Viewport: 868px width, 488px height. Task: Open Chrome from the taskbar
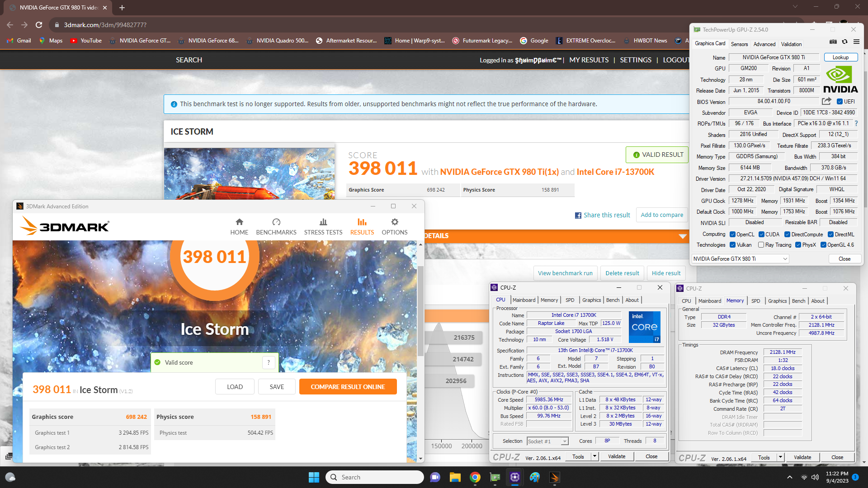(x=475, y=477)
